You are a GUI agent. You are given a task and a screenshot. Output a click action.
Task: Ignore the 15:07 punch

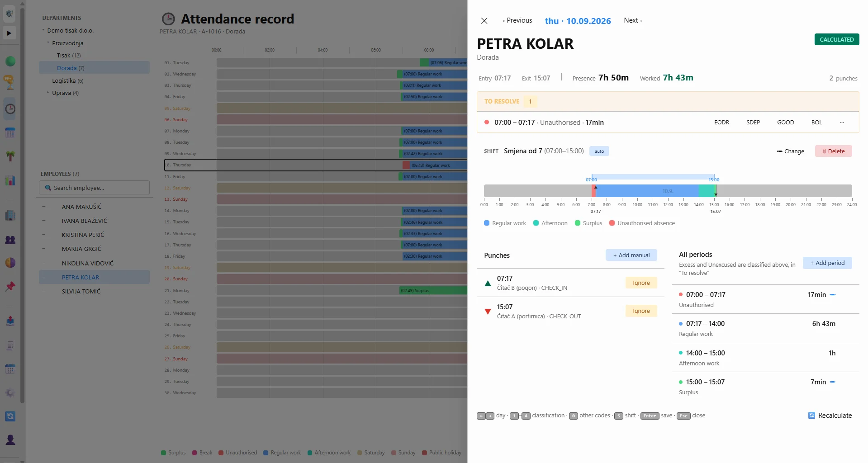coord(641,311)
